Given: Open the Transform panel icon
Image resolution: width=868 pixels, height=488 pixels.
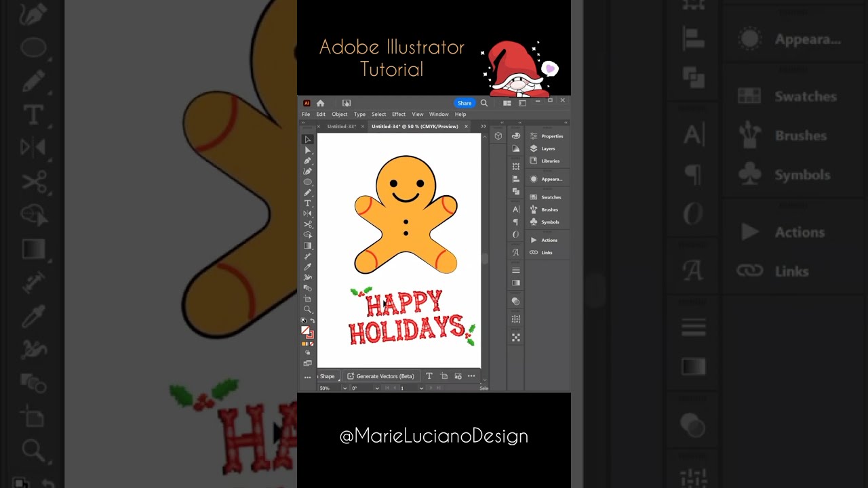Looking at the screenshot, I should pyautogui.click(x=516, y=166).
